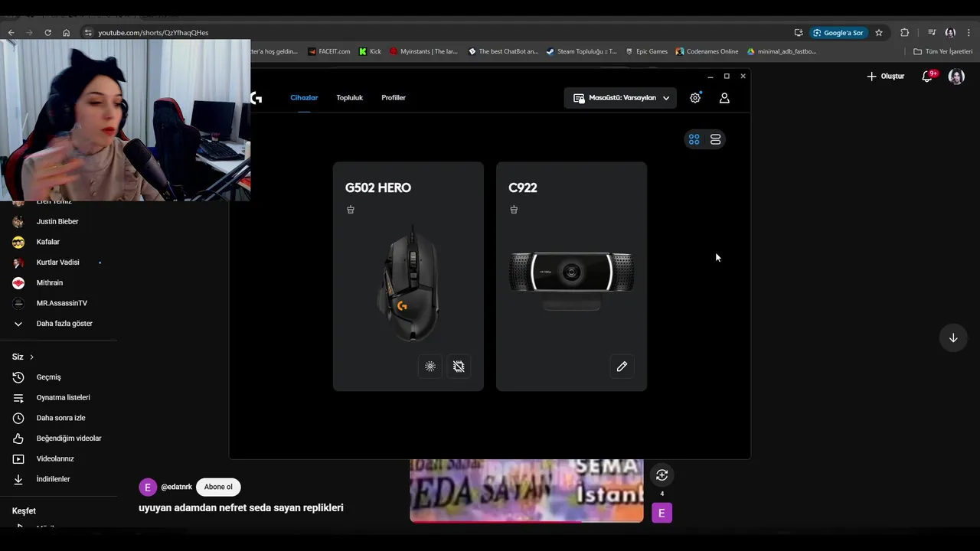Open The best ChatBot bookmark
980x551 pixels.
tap(503, 51)
